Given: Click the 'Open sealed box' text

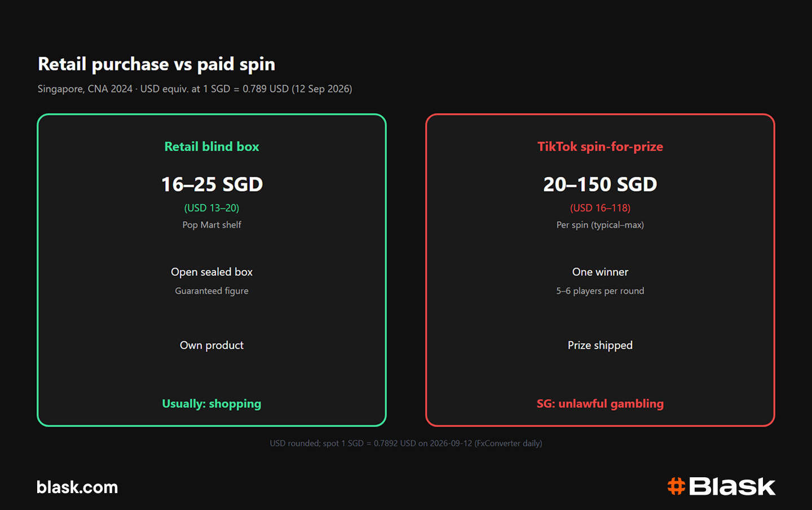Looking at the screenshot, I should 211,272.
